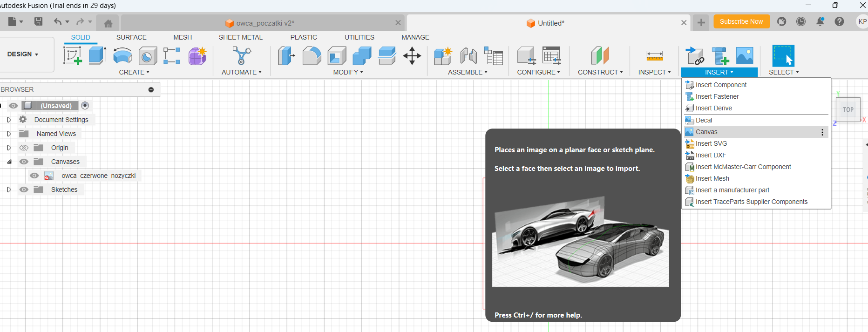Open the Job Status clock icon
Screen dimensions: 868x332
(x=801, y=21)
